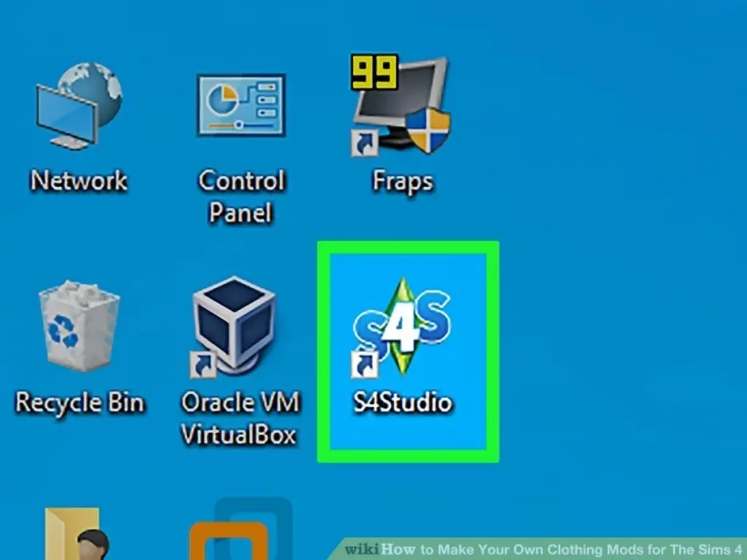This screenshot has width=747, height=560.
Task: Click the S4Studio text label
Action: pyautogui.click(x=403, y=402)
